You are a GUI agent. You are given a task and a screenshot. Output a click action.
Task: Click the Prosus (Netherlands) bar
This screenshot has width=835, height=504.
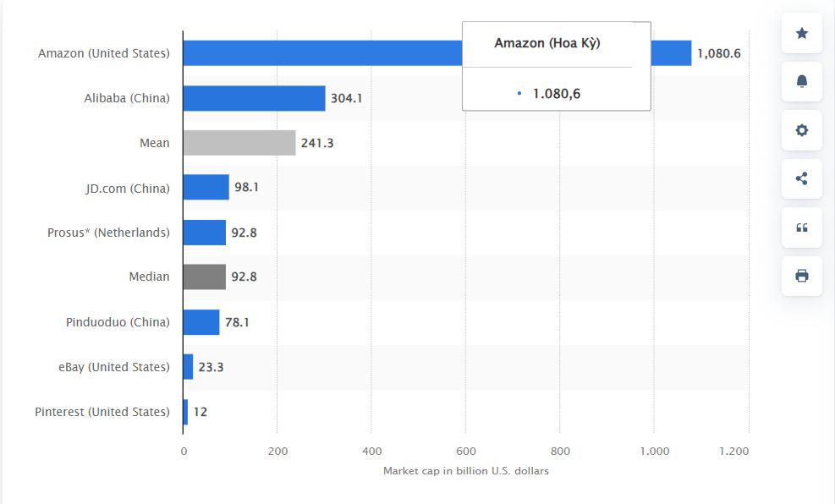pos(205,233)
